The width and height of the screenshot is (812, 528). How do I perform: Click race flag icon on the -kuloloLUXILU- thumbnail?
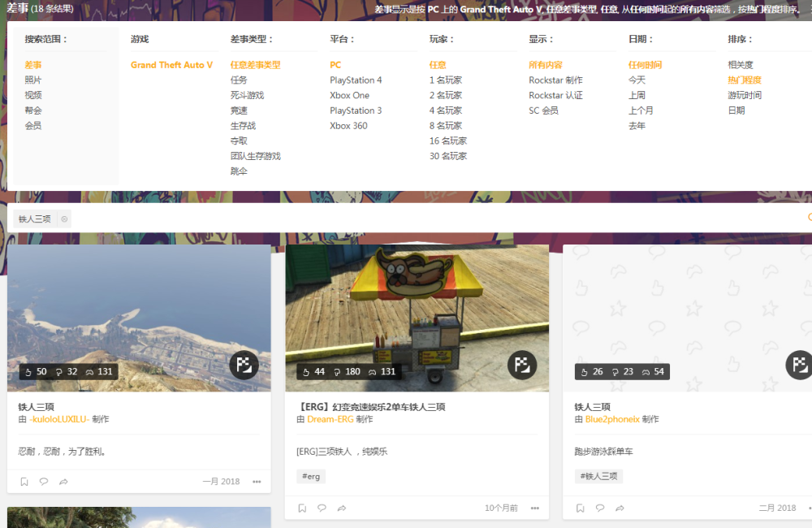point(244,366)
